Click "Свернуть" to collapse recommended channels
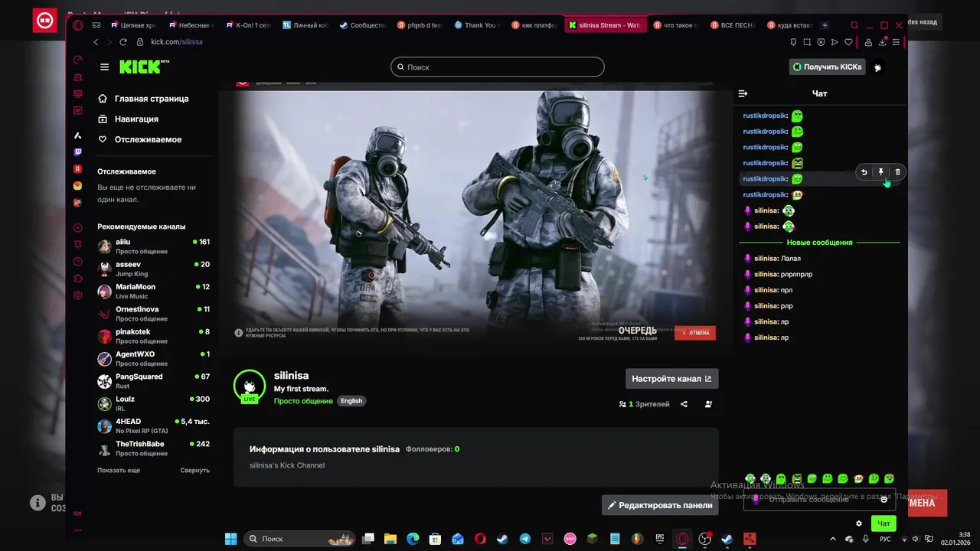980x551 pixels. point(194,471)
